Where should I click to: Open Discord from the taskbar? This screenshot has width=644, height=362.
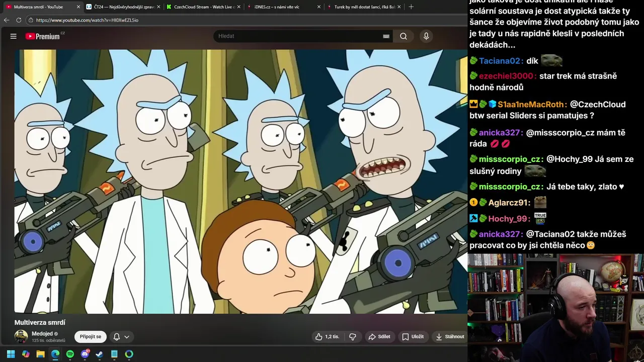(x=85, y=354)
